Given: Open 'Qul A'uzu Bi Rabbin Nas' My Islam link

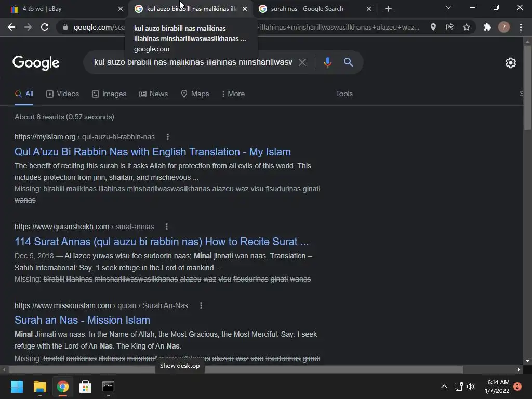Looking at the screenshot, I should tap(153, 152).
